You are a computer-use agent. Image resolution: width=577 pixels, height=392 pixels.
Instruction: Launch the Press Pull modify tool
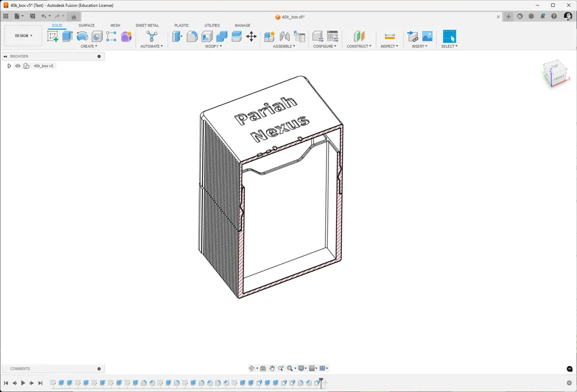pos(176,36)
